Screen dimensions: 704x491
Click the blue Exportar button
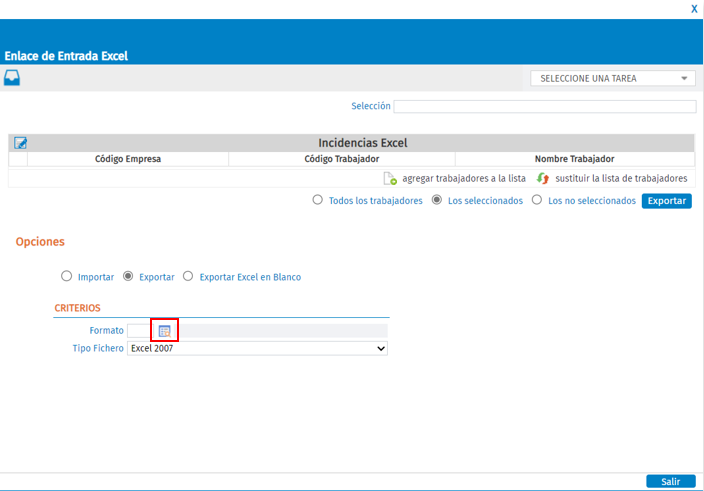(667, 201)
